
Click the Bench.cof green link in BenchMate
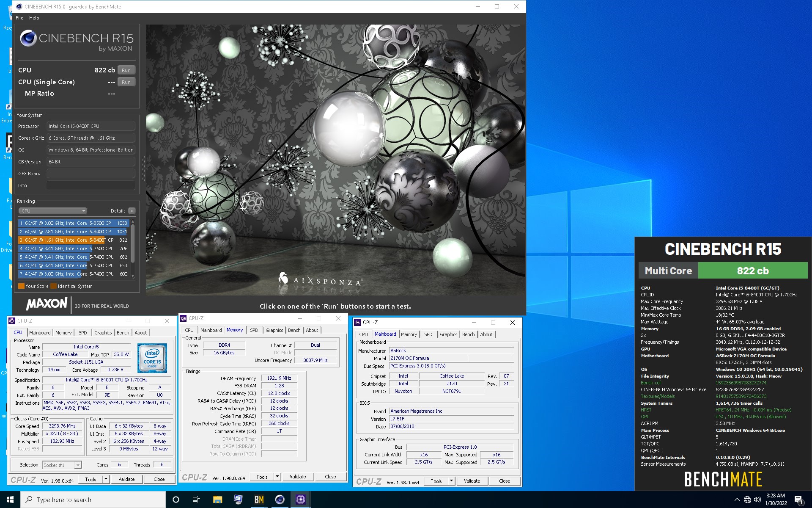(x=650, y=383)
